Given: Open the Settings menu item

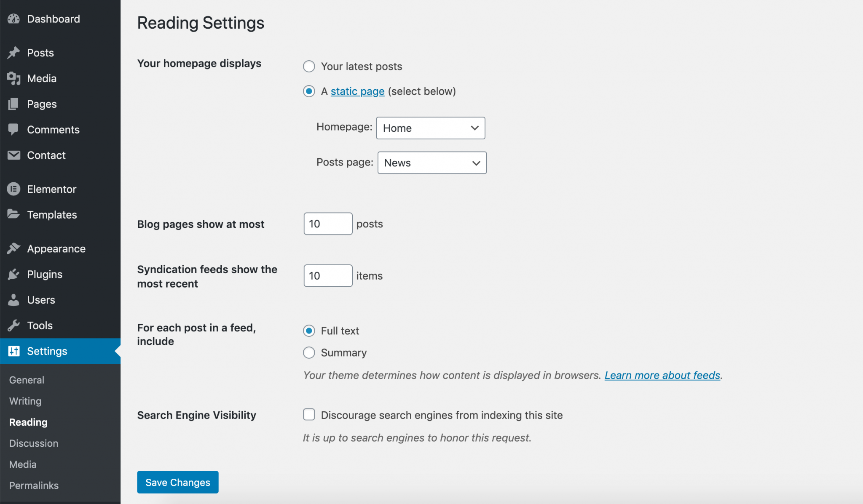Looking at the screenshot, I should pyautogui.click(x=60, y=351).
